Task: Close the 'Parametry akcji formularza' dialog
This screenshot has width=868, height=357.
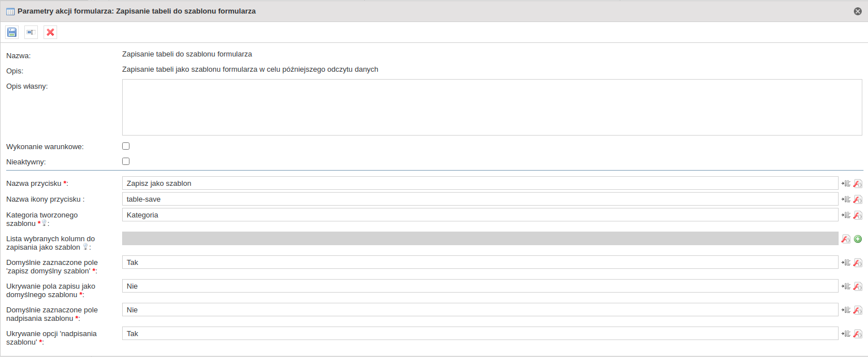Action: pos(858,11)
